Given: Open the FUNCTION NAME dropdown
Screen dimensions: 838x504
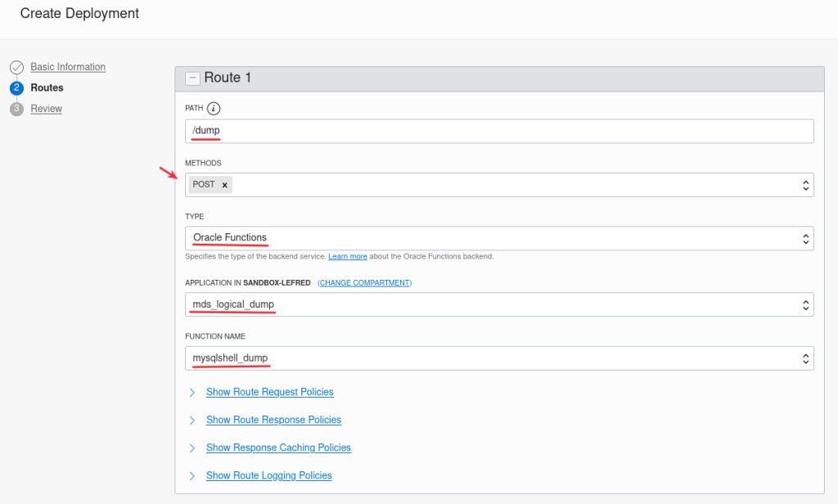Looking at the screenshot, I should tap(806, 358).
